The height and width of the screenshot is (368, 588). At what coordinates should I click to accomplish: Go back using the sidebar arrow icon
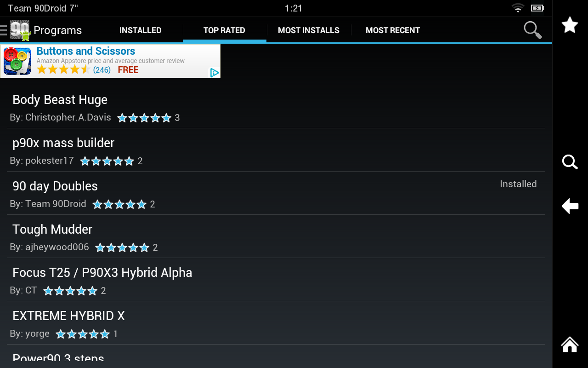coord(570,206)
